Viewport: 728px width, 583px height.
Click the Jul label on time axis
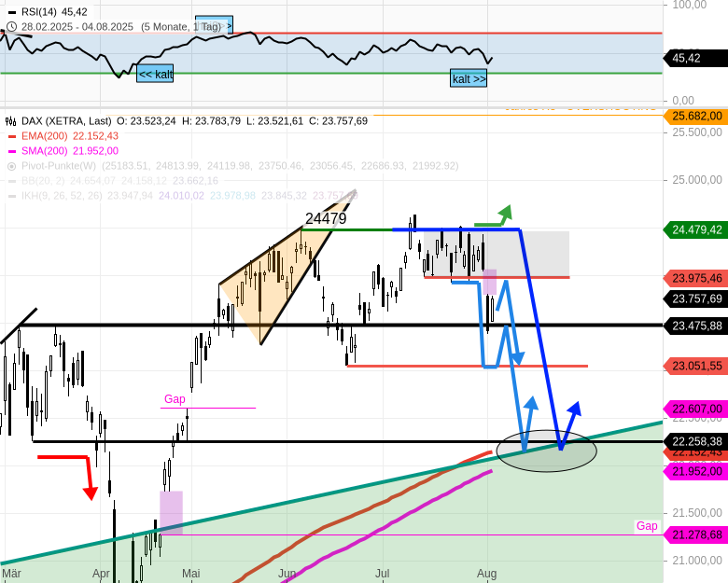click(382, 574)
